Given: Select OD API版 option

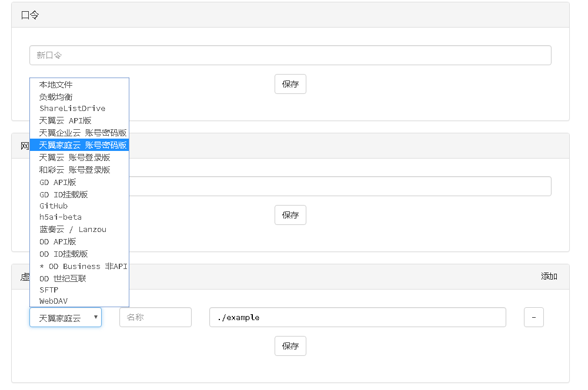Looking at the screenshot, I should pos(79,241).
